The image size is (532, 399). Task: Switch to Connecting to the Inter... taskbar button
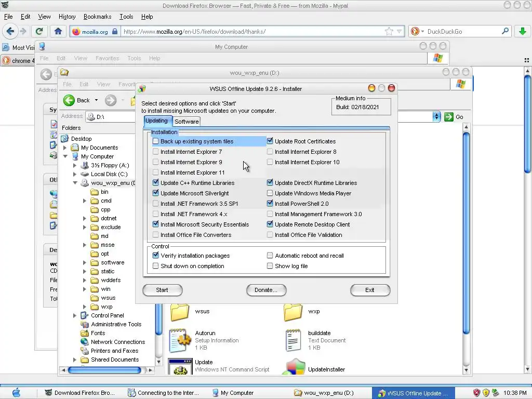click(164, 393)
